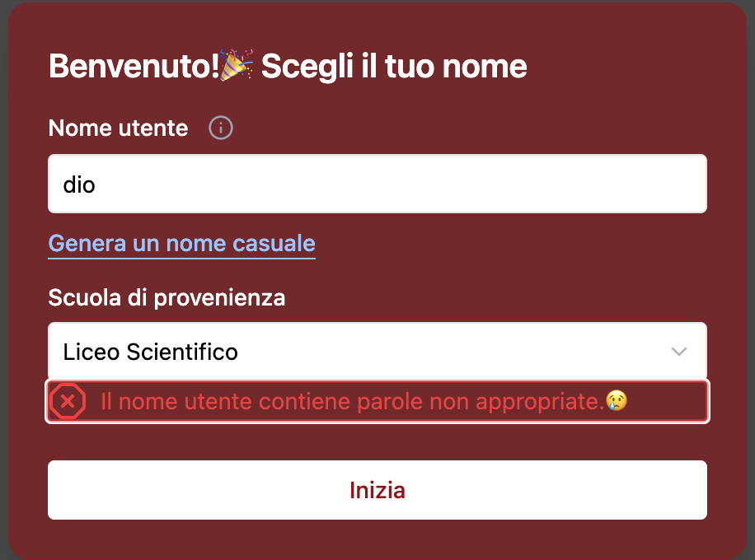Place cursor on the typed text "dio"

click(x=79, y=184)
